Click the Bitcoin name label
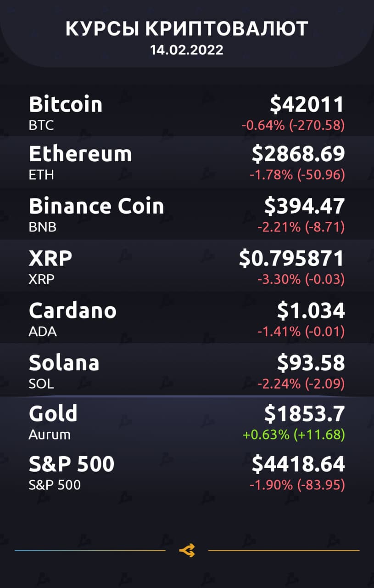 point(65,105)
